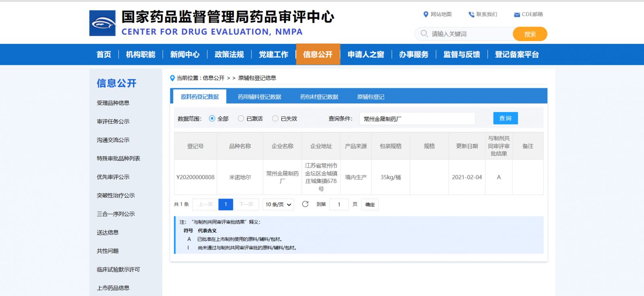
Task: Open 受理品种信息 in the sidebar
Action: click(113, 103)
